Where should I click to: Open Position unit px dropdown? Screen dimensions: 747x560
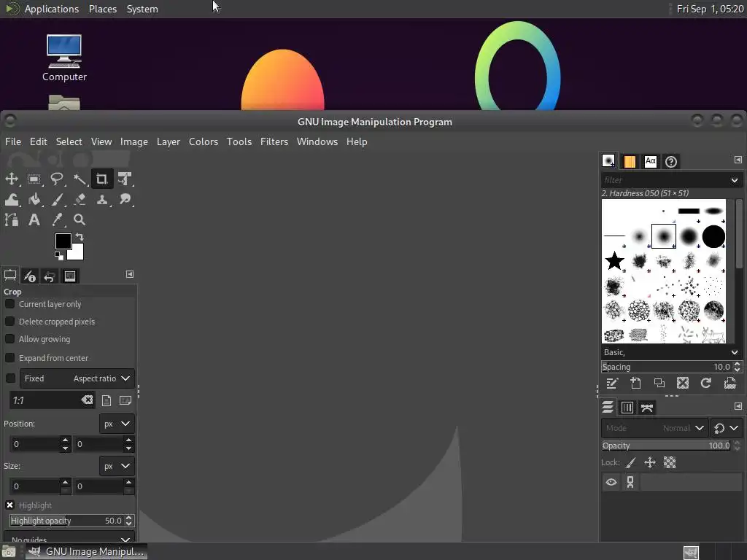[x=117, y=424]
